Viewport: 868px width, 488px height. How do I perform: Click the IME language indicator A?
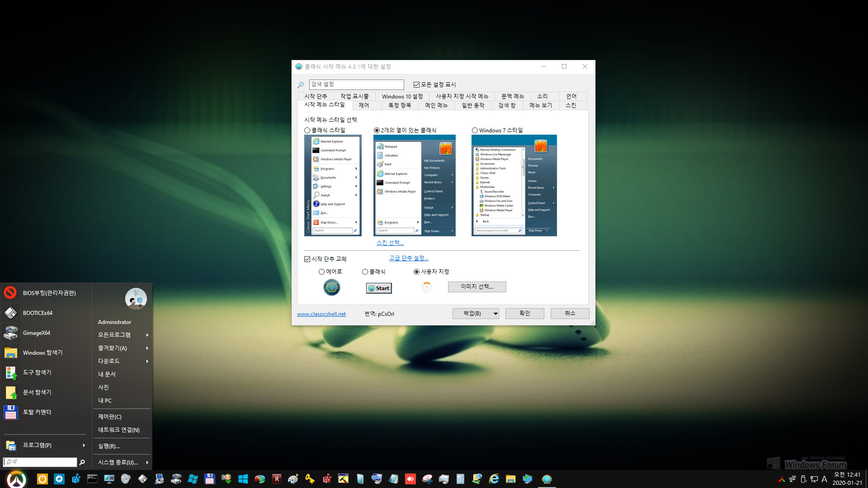[x=824, y=479]
